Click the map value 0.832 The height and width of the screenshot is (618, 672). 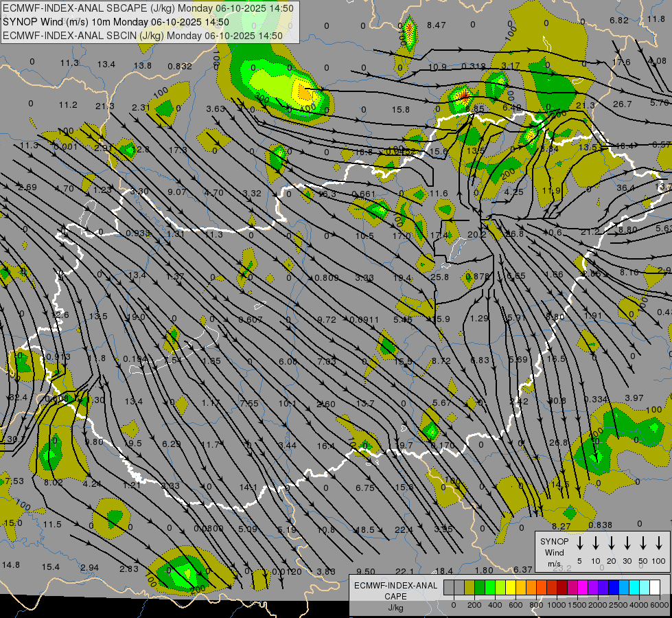pos(180,67)
